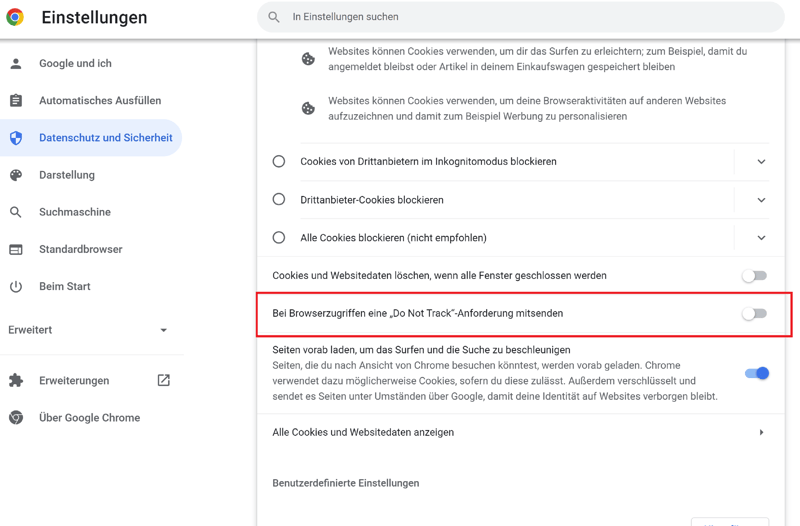Screen dimensions: 800x526
Task: Toggle cookie deletion when windows are closed
Action: pyautogui.click(x=754, y=276)
